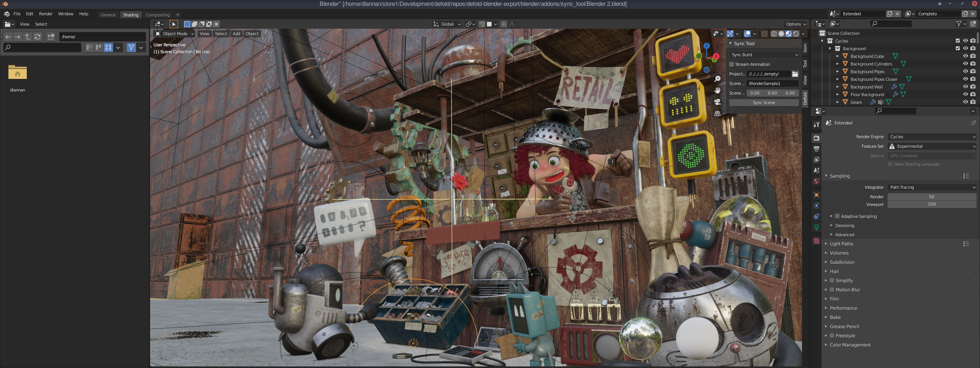Image resolution: width=980 pixels, height=368 pixels.
Task: Open the Object properties orange square tab
Action: tap(817, 195)
